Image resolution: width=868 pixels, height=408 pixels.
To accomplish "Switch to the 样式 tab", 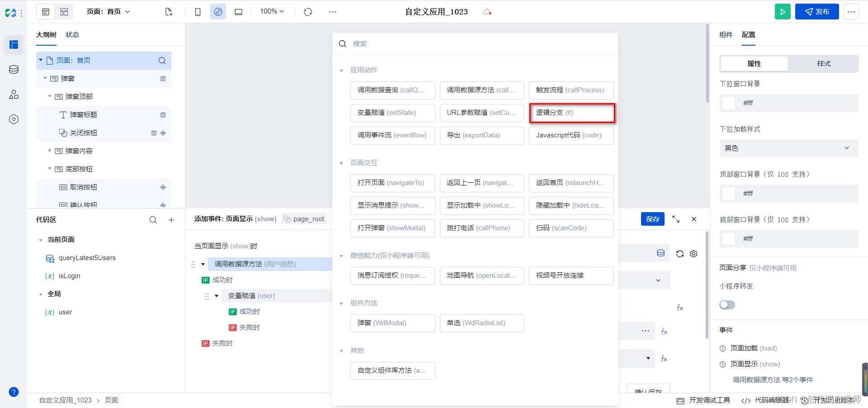I will [x=824, y=64].
